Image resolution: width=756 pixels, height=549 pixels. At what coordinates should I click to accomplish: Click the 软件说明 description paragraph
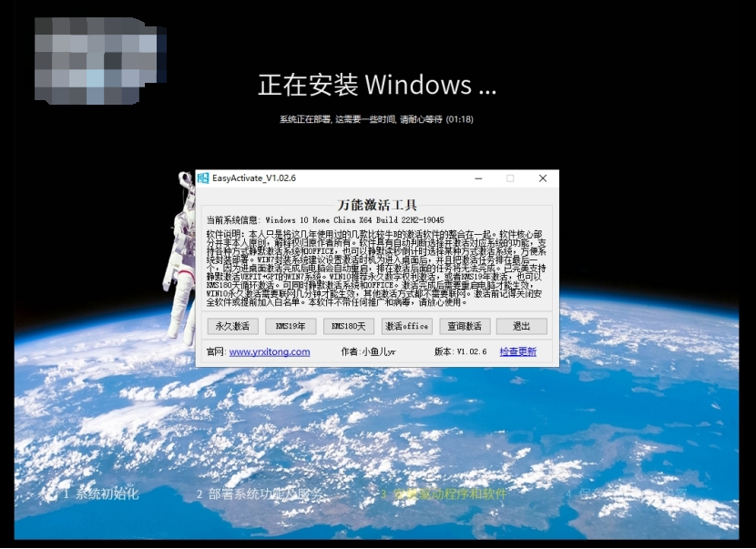point(376,269)
